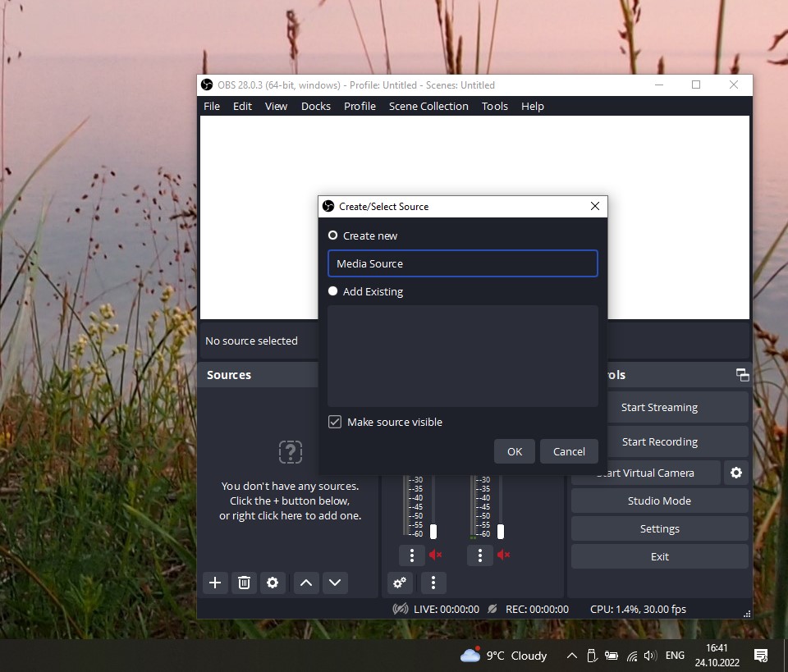Viewport: 788px width, 672px height.
Task: Open the Scene Collection menu
Action: (x=428, y=106)
